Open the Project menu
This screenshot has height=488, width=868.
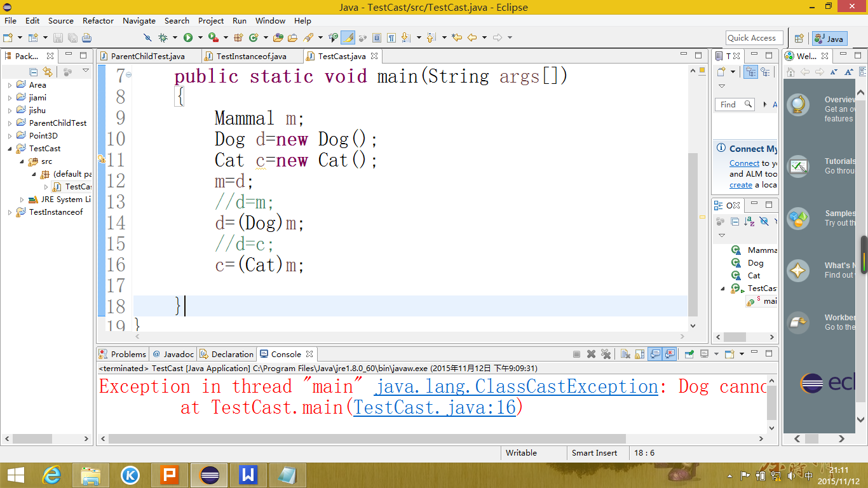click(211, 20)
